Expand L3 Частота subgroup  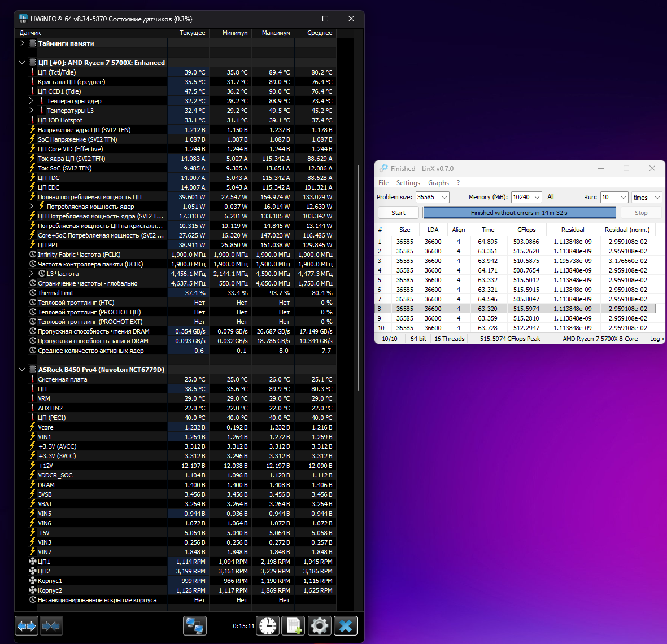[31, 273]
